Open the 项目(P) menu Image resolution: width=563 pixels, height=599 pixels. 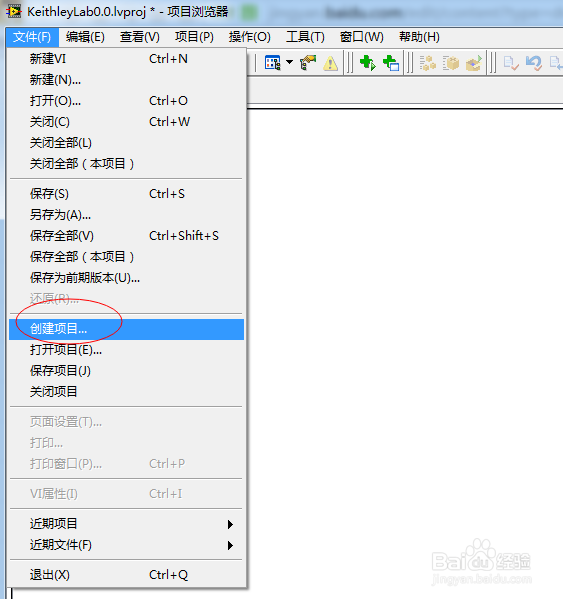point(194,37)
